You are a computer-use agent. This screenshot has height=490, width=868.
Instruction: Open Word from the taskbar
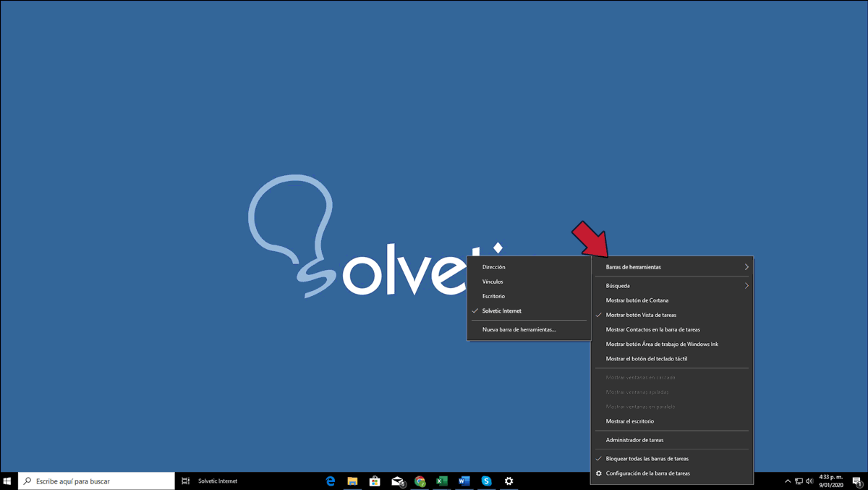click(x=464, y=481)
